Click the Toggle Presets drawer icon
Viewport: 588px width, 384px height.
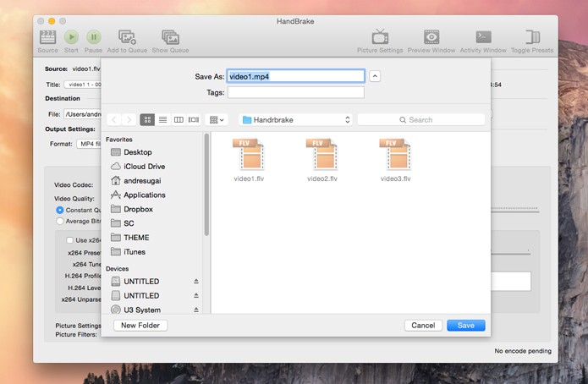[x=532, y=37]
